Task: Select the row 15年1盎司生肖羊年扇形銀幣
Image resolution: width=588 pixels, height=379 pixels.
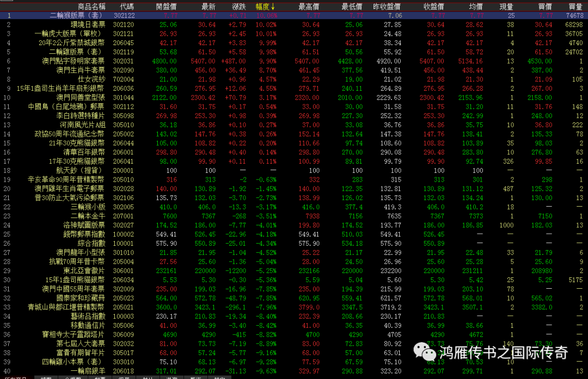Action: tap(294, 89)
